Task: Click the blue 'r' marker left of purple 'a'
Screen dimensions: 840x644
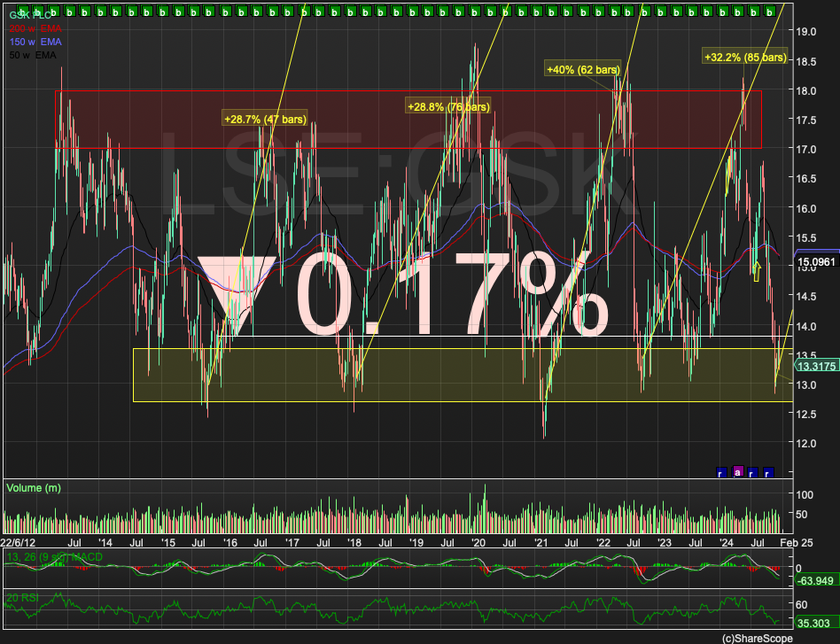Action: tap(722, 472)
